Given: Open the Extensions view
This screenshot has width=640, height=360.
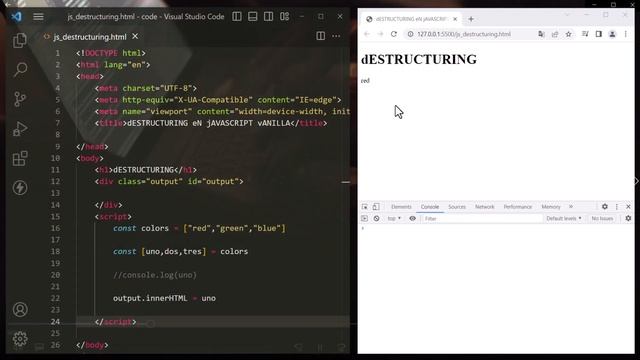Looking at the screenshot, I should point(20,158).
